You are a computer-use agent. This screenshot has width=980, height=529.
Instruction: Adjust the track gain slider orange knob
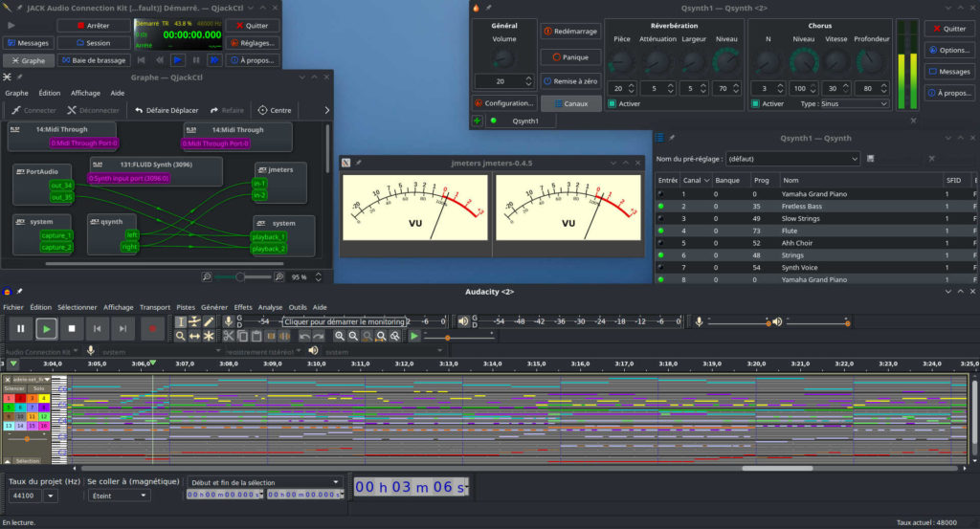pos(27,439)
